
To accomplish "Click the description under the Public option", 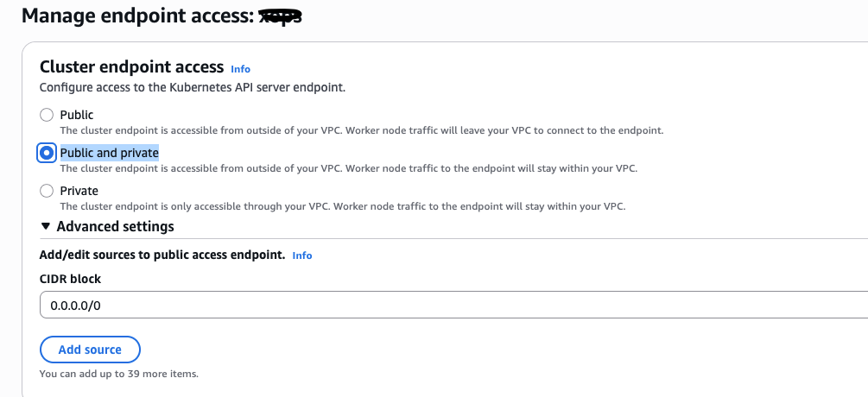I will tap(361, 130).
